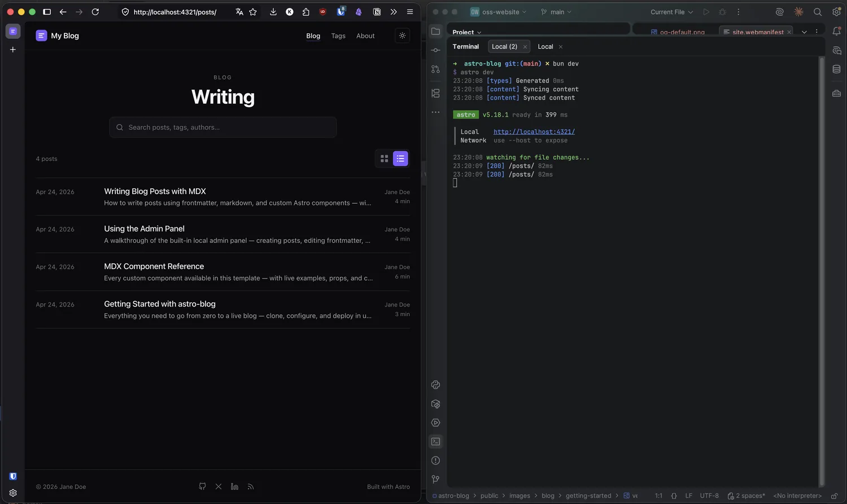Open the Structure tool window icon
This screenshot has height=504, width=847.
[x=435, y=93]
